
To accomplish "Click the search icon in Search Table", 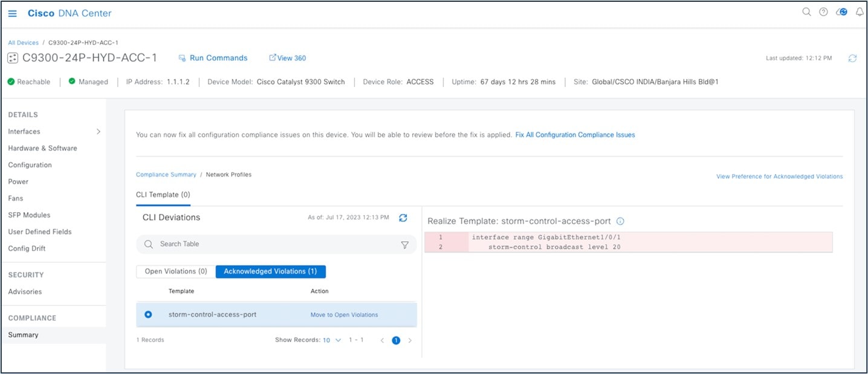I will 149,244.
